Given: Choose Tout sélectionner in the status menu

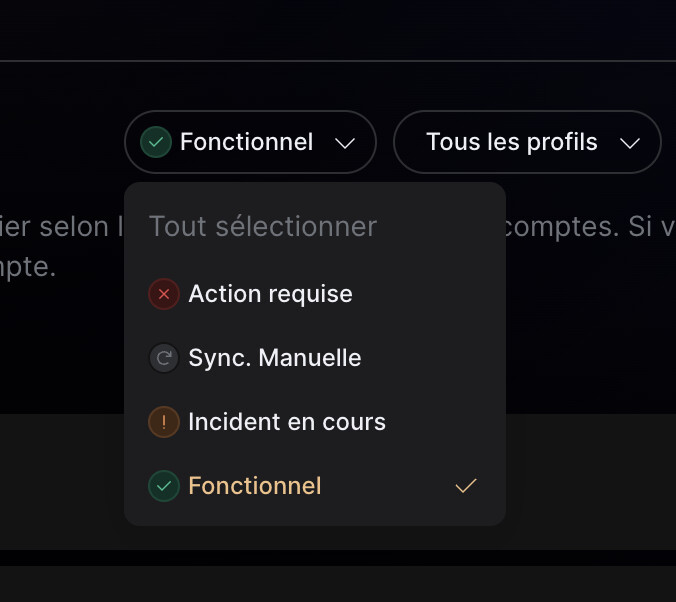Looking at the screenshot, I should (263, 226).
